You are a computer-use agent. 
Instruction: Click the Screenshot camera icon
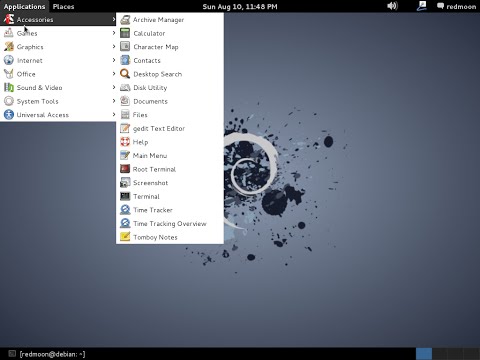pyautogui.click(x=125, y=183)
